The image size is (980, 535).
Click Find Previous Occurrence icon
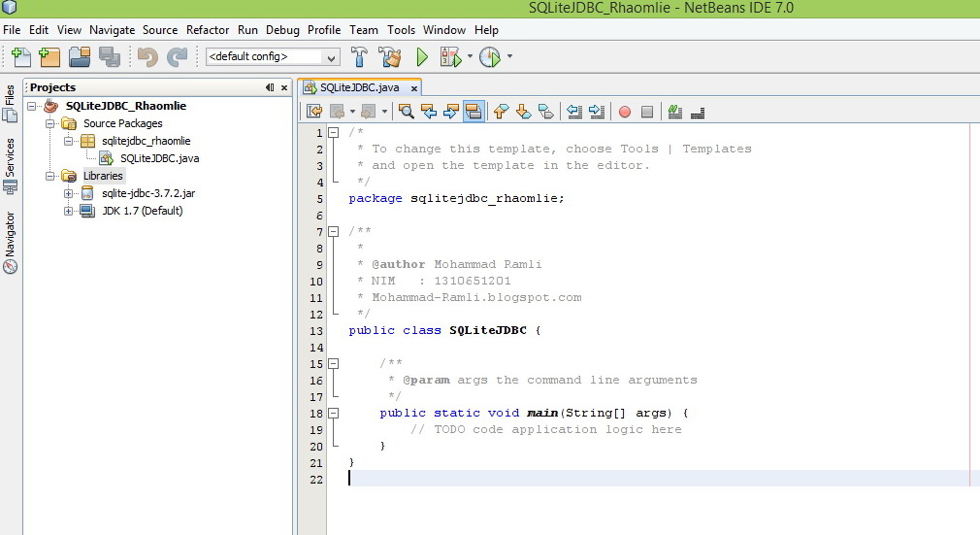(x=429, y=112)
